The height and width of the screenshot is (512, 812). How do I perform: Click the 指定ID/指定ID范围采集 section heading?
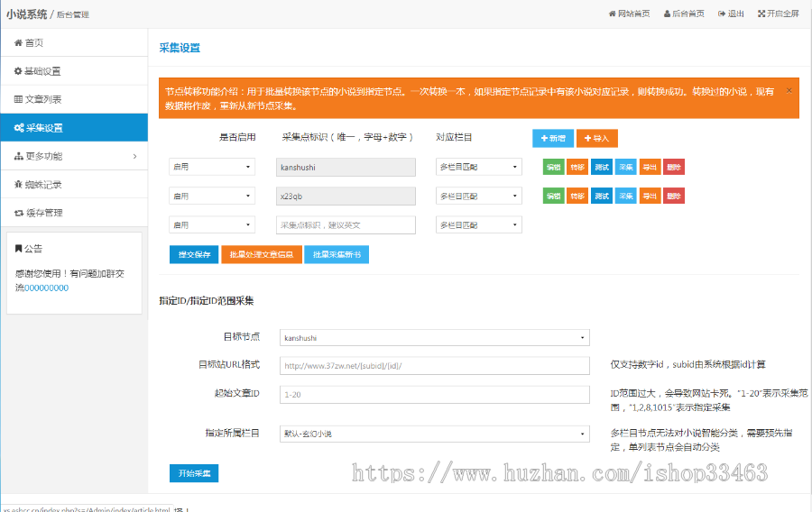(x=206, y=300)
